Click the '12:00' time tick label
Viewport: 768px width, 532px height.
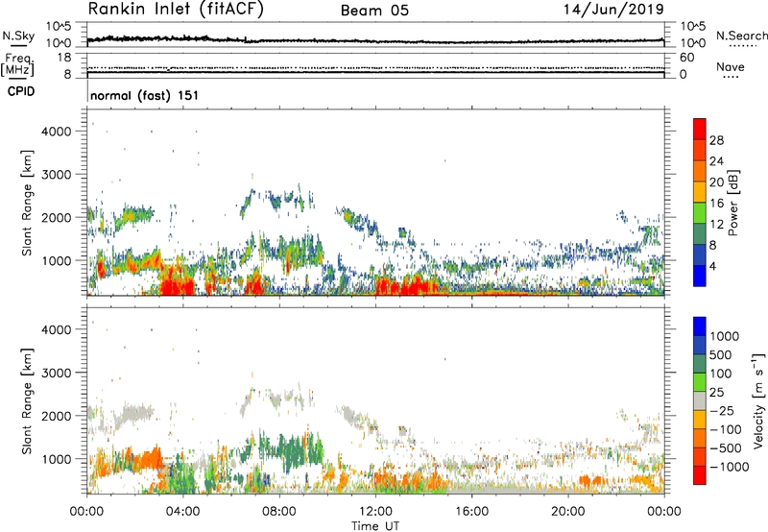coord(375,512)
